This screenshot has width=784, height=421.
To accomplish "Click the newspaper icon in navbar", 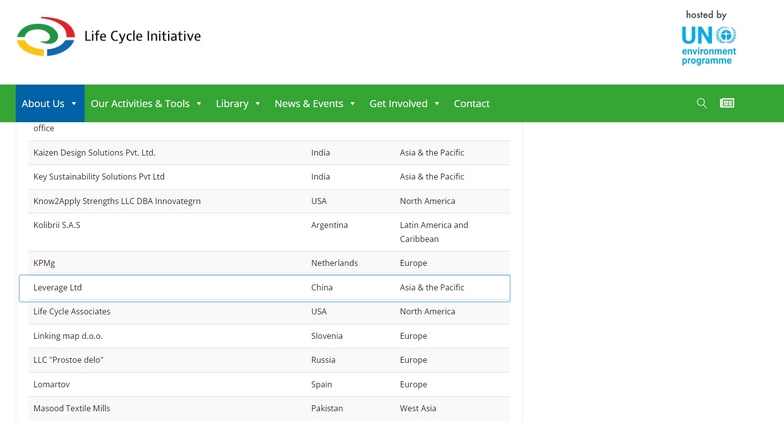I will click(x=727, y=103).
